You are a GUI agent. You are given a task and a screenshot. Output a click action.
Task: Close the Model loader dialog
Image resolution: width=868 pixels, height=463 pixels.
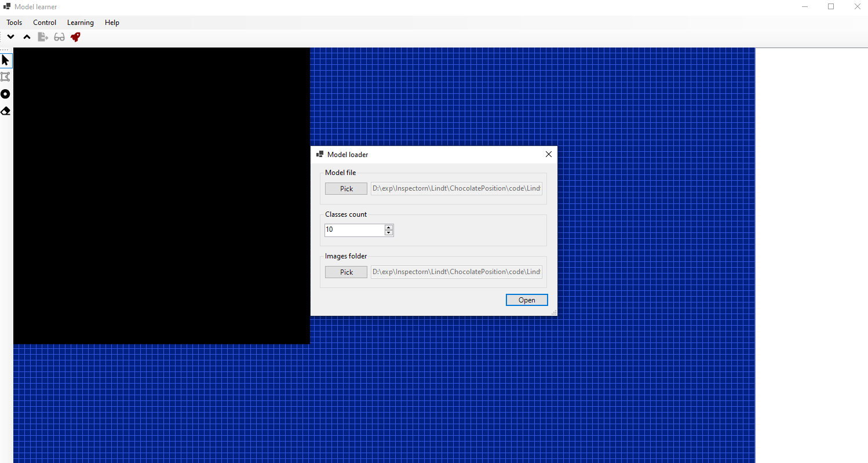pyautogui.click(x=548, y=154)
